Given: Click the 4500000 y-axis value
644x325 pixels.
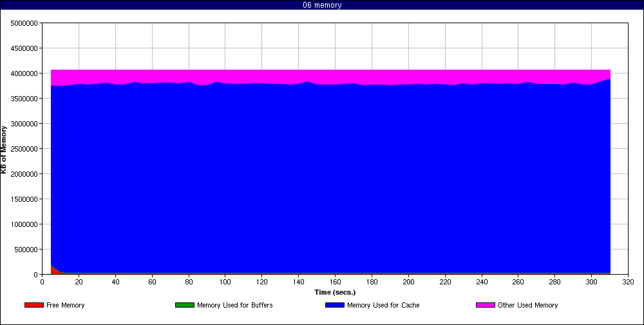Looking at the screenshot, I should 26,48.
